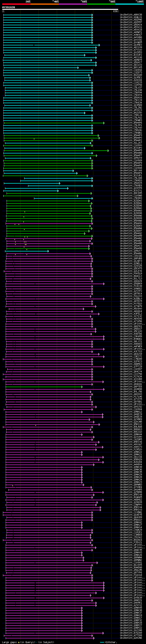Select label UniRef100_C5LXD8

(131, 178)
